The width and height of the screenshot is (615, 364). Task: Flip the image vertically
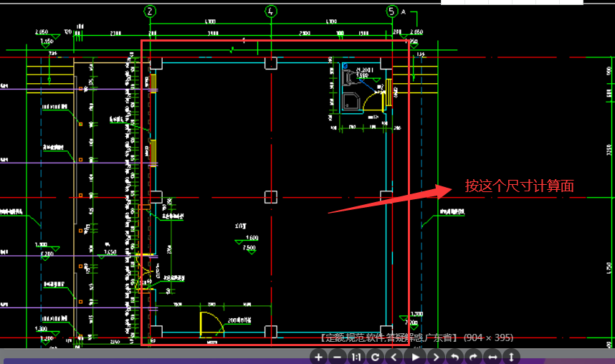(512, 358)
